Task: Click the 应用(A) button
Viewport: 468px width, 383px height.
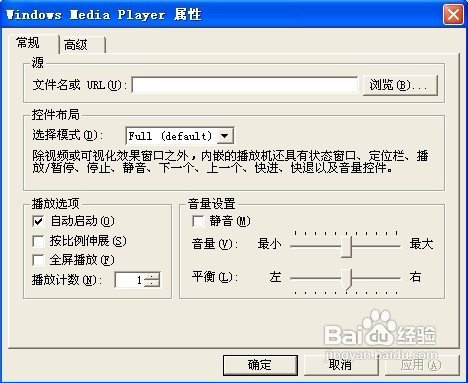Action: pos(421,365)
